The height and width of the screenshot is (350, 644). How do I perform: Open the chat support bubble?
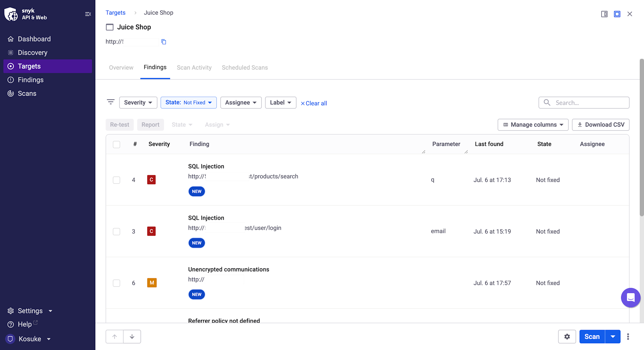pos(630,298)
